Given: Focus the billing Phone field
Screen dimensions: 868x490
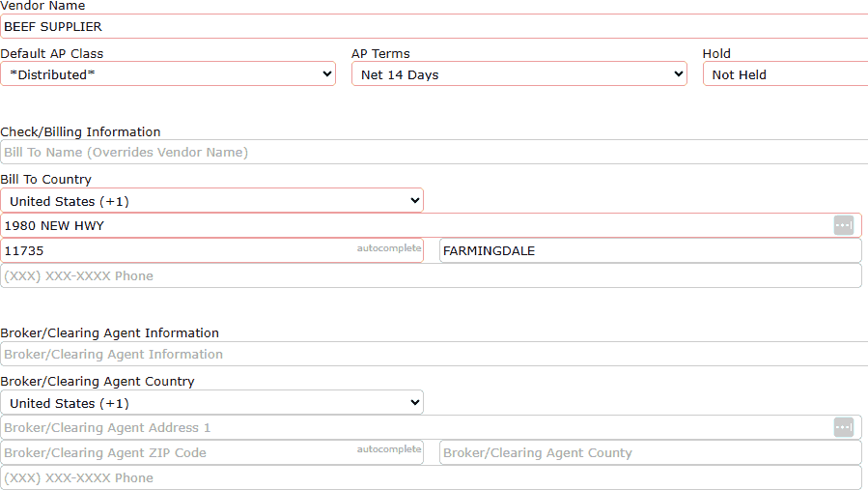Looking at the screenshot, I should pos(431,276).
